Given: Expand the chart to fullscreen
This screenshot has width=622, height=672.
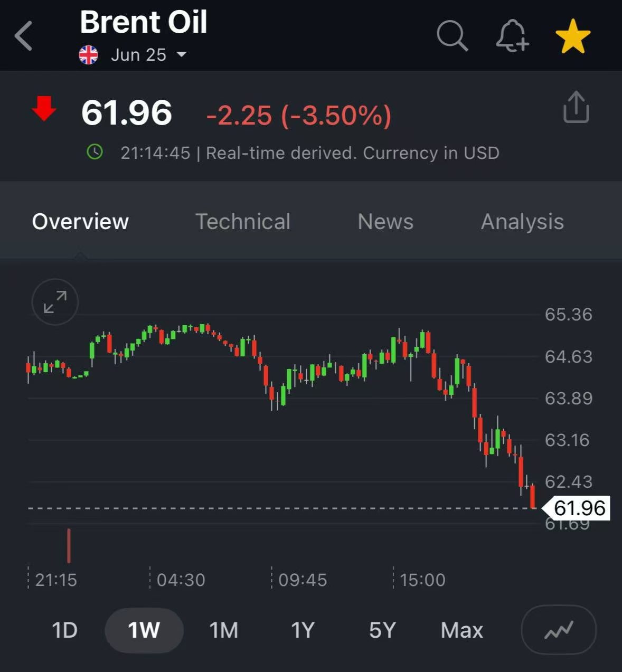Looking at the screenshot, I should (55, 302).
